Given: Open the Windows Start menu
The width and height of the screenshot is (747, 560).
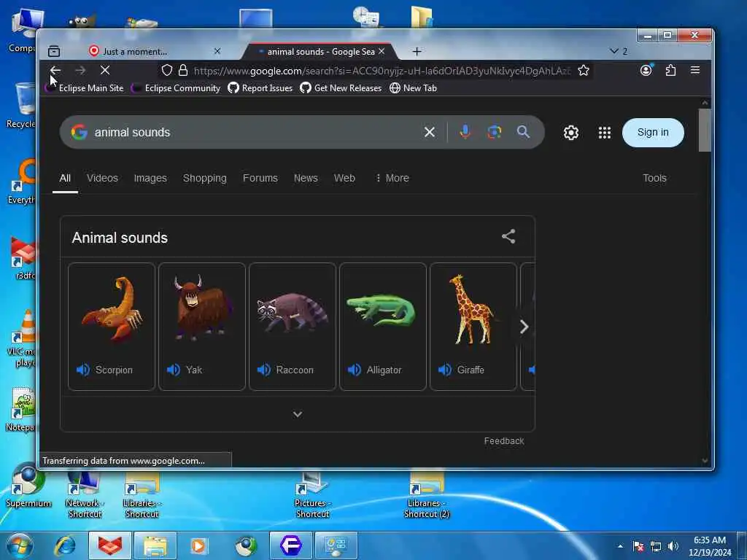Looking at the screenshot, I should 20,545.
